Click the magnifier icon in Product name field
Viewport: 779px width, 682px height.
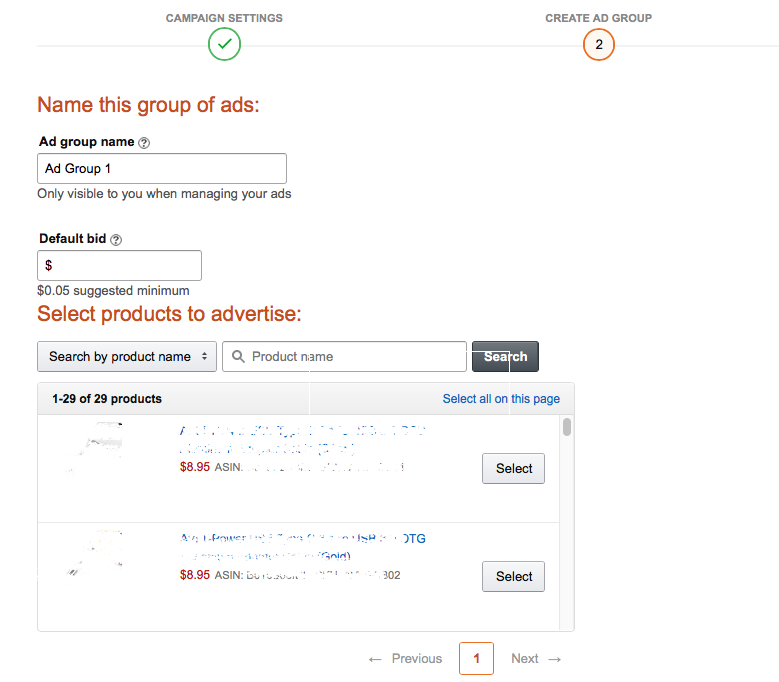(238, 356)
